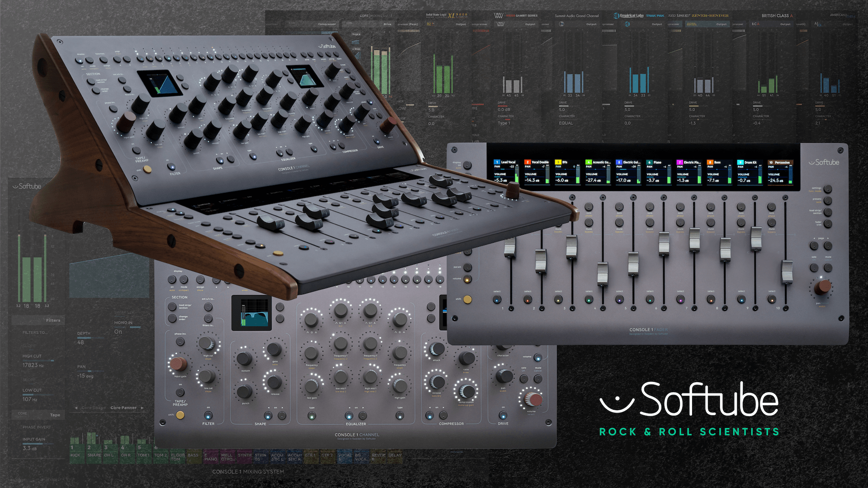
Task: Click the param button on the fader unit
Action: pyautogui.click(x=467, y=267)
